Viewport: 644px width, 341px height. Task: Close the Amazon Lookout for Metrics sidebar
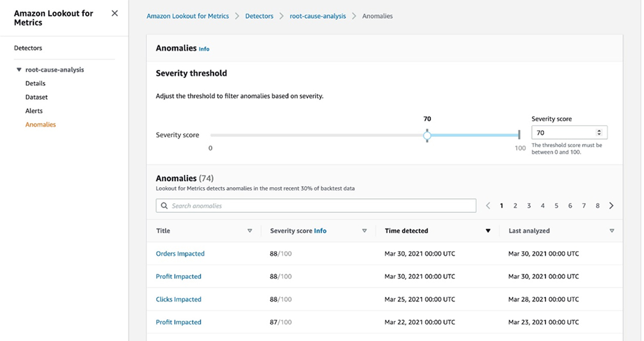(114, 13)
